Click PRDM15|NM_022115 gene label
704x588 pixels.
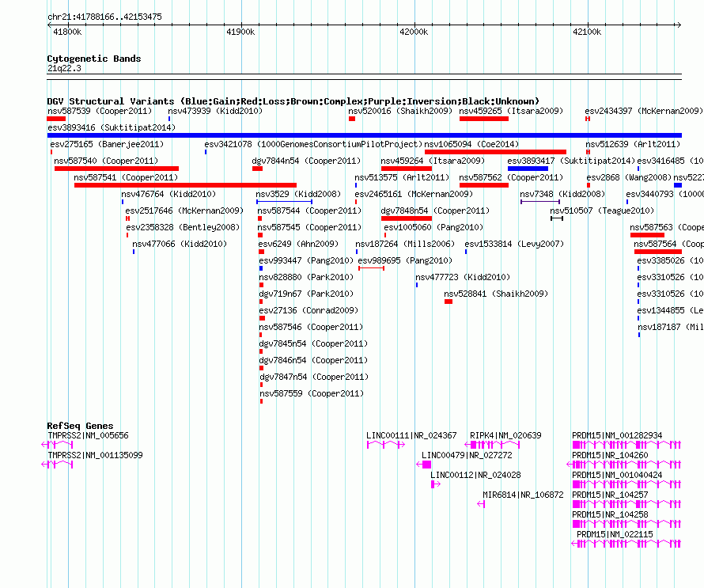point(615,534)
